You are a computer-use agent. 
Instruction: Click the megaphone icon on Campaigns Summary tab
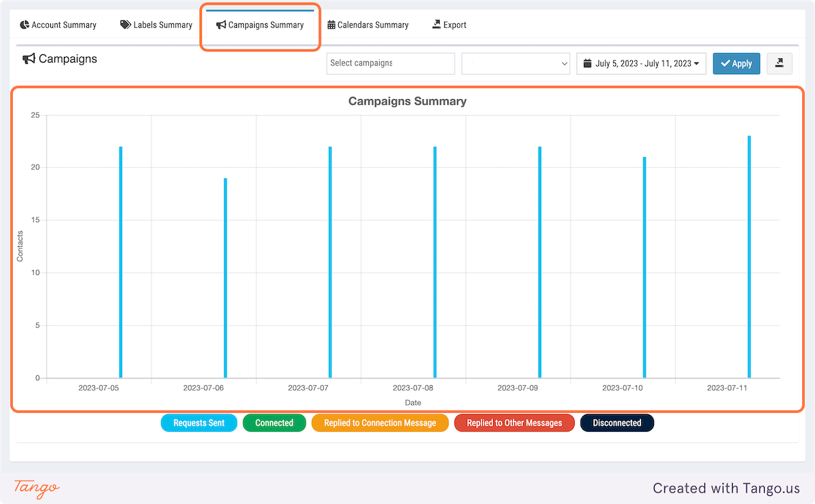(221, 24)
